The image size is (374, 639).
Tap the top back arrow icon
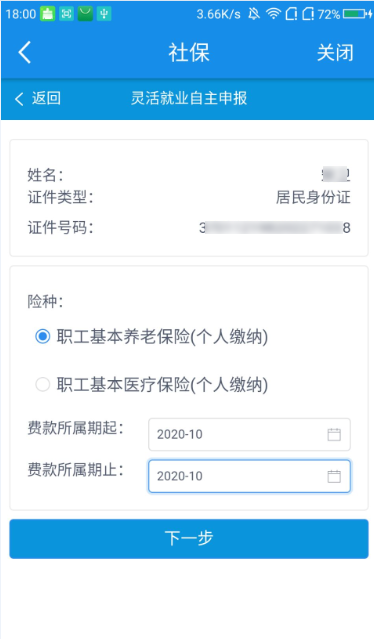click(24, 52)
